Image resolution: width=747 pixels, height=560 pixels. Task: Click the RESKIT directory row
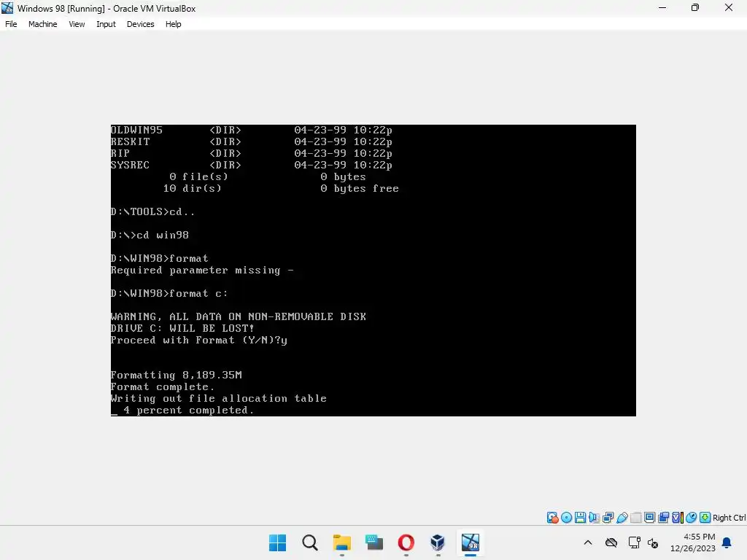(252, 142)
